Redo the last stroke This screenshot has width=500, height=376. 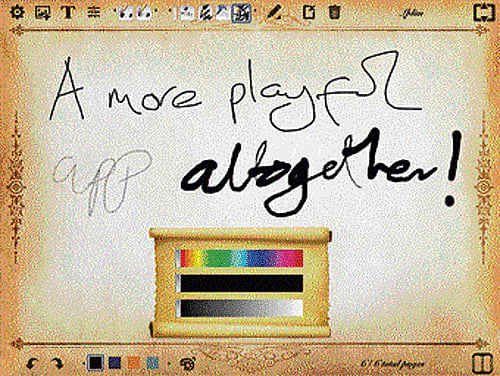click(57, 363)
